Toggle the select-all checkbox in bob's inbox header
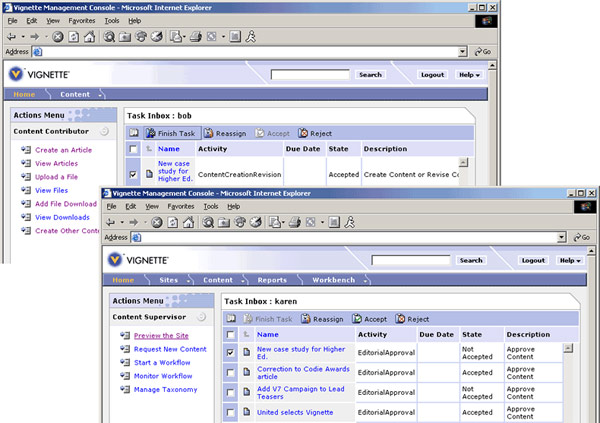This screenshot has width=600, height=423. [133, 149]
